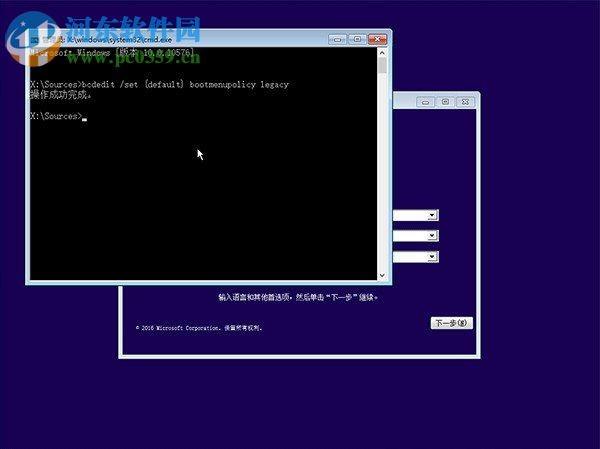Expand the first language dropdown in Setup

tap(432, 215)
